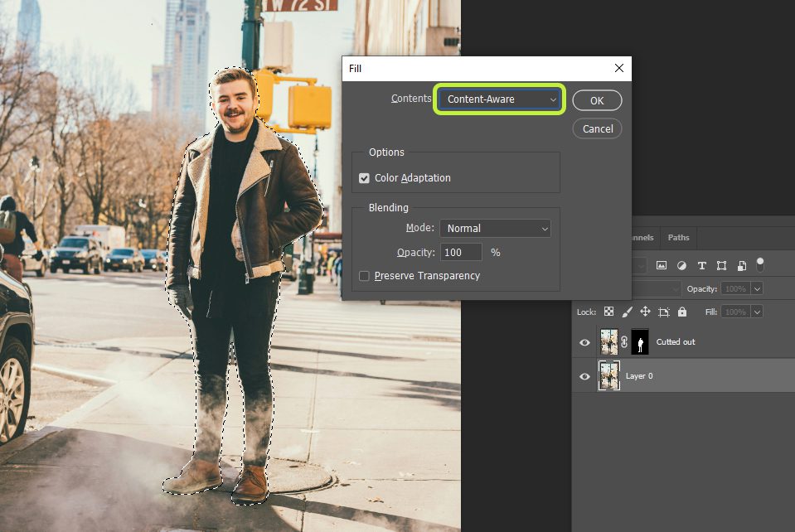Click the Cutted out layer name
The image size is (795, 532).
(676, 342)
